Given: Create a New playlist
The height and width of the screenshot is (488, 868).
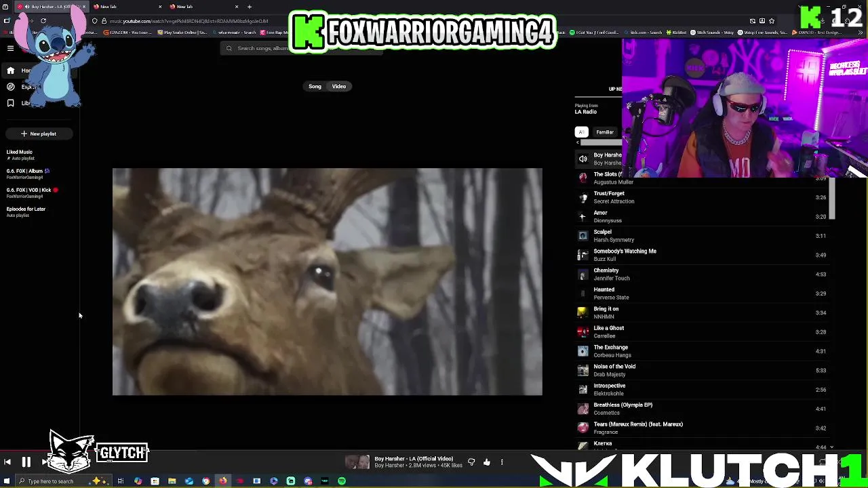Looking at the screenshot, I should click(x=38, y=134).
